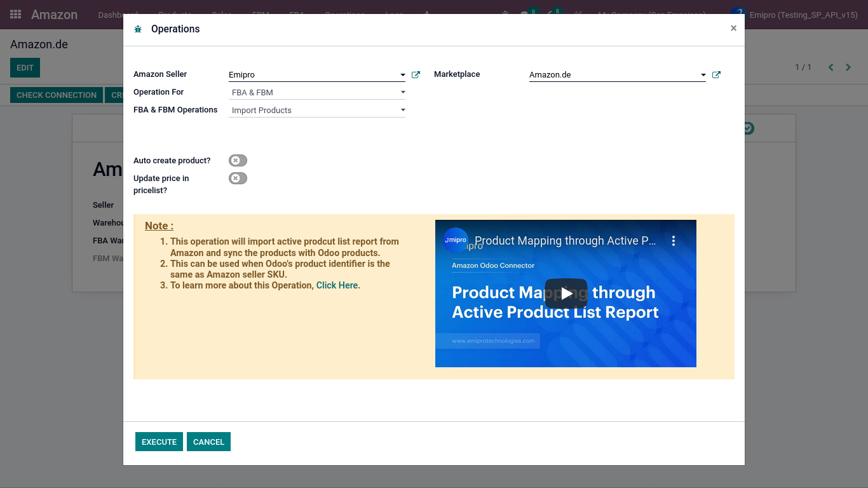Click the bug icon beside Operations title

tap(138, 29)
